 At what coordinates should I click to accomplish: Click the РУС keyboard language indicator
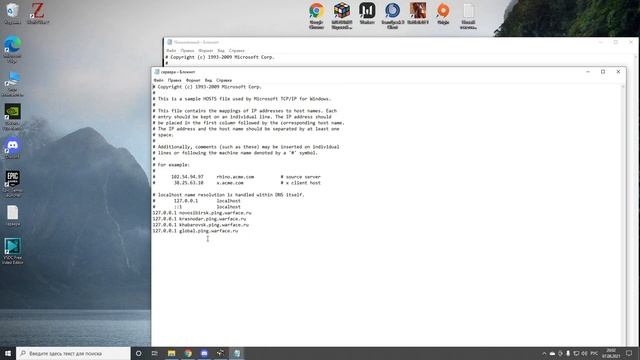(594, 353)
